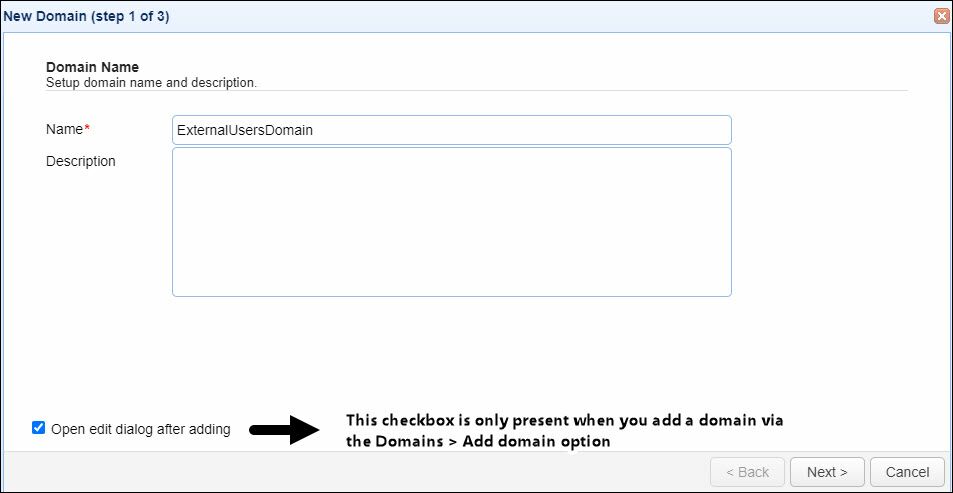Click the Name field label
Image resolution: width=953 pixels, height=493 pixels.
point(64,129)
